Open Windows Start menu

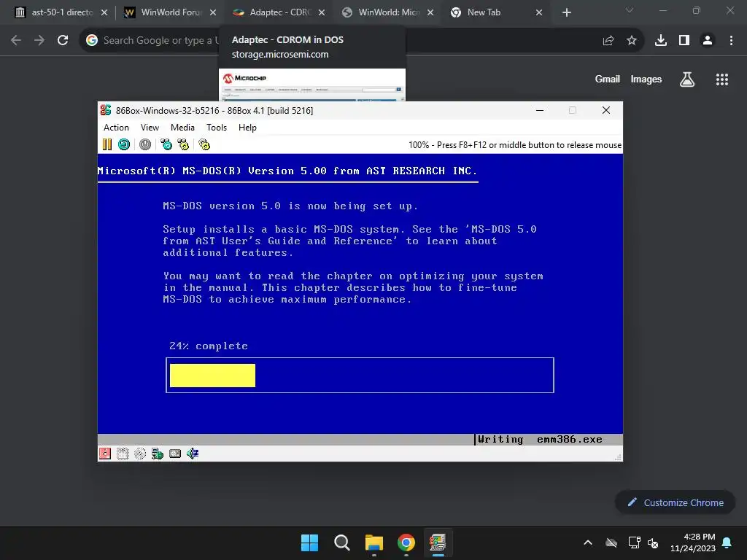[309, 542]
